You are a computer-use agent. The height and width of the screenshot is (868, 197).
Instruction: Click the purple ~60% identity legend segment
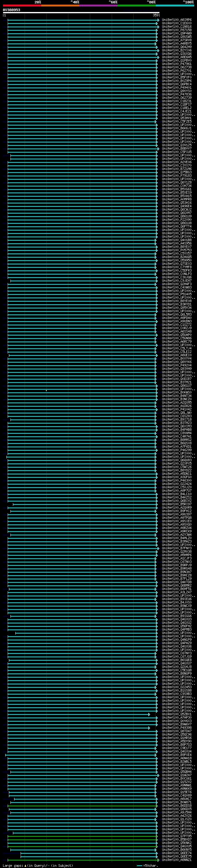[98, 6]
